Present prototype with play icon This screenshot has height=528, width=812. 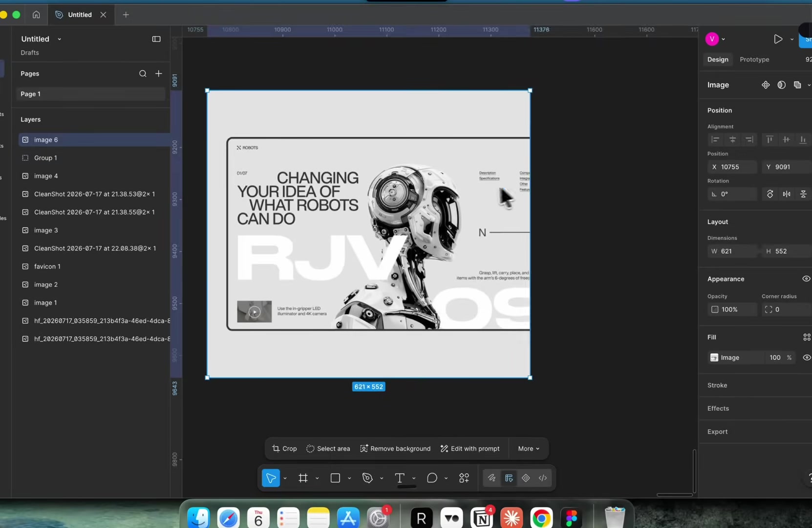(778, 39)
